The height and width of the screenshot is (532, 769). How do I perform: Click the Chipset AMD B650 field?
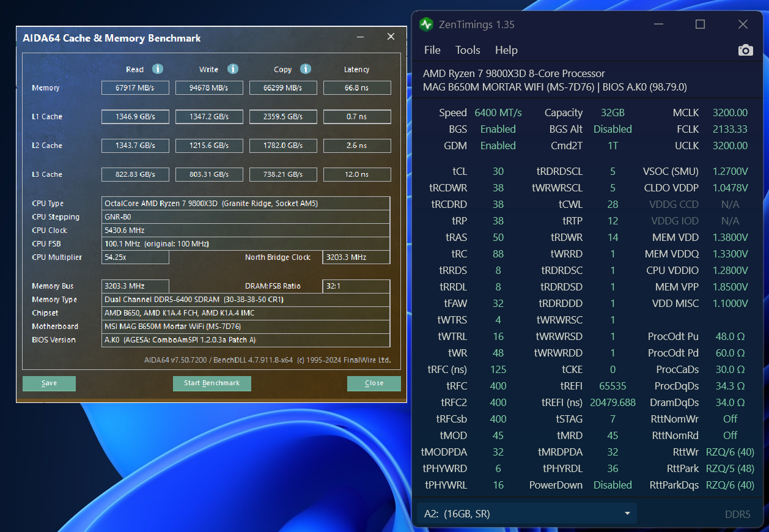point(246,313)
